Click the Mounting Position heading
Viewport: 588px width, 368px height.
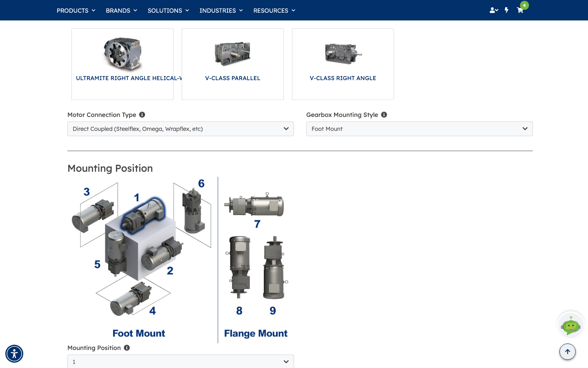(110, 168)
